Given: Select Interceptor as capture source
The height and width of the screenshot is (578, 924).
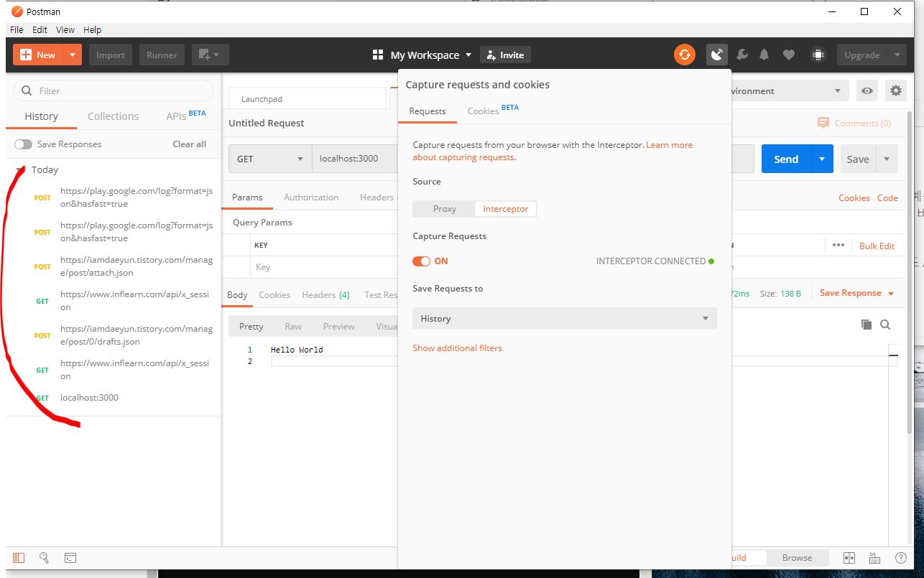Looking at the screenshot, I should pos(505,209).
